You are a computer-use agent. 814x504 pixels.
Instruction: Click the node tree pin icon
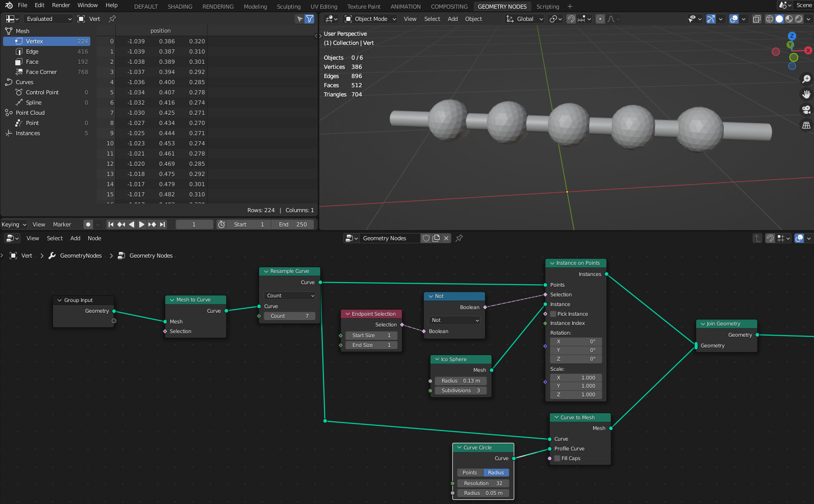(x=459, y=238)
